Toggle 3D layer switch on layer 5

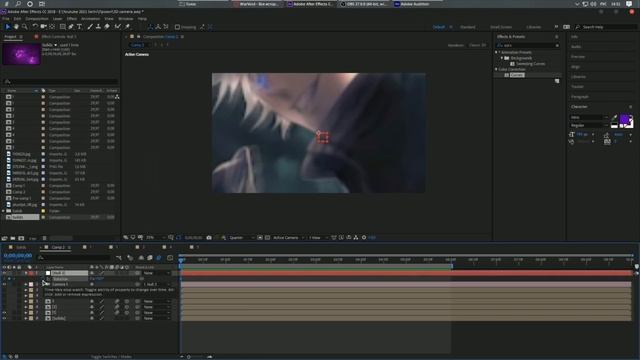pos(127,301)
